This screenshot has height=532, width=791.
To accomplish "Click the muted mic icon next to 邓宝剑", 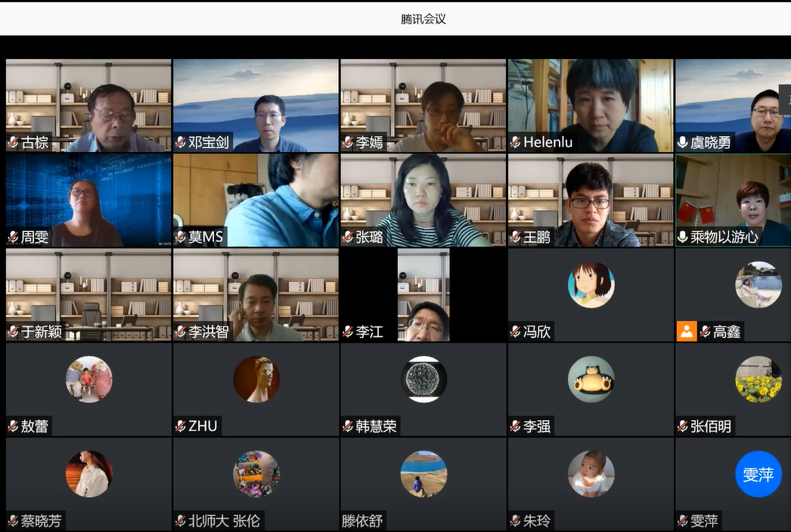I will 181,143.
